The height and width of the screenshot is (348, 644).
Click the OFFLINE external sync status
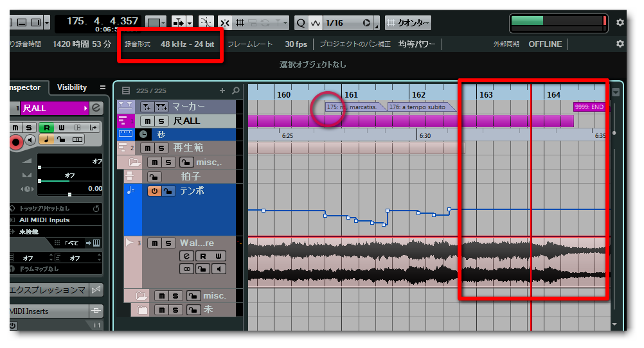point(545,44)
